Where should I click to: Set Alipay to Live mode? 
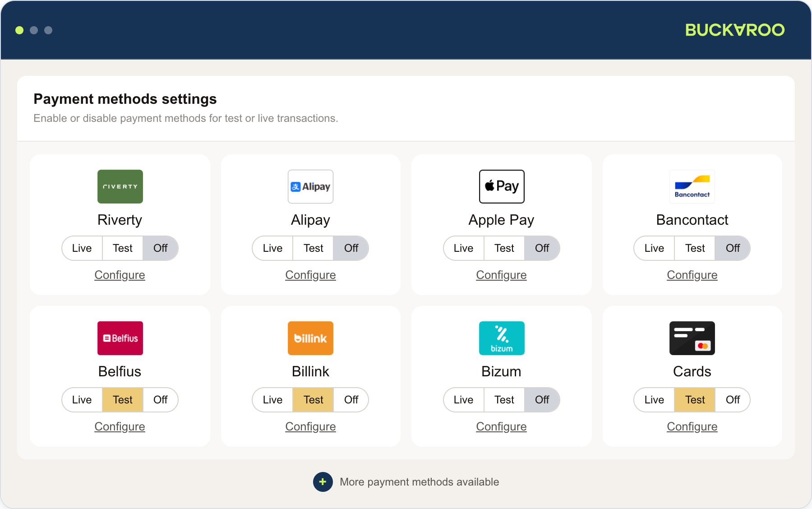point(272,248)
